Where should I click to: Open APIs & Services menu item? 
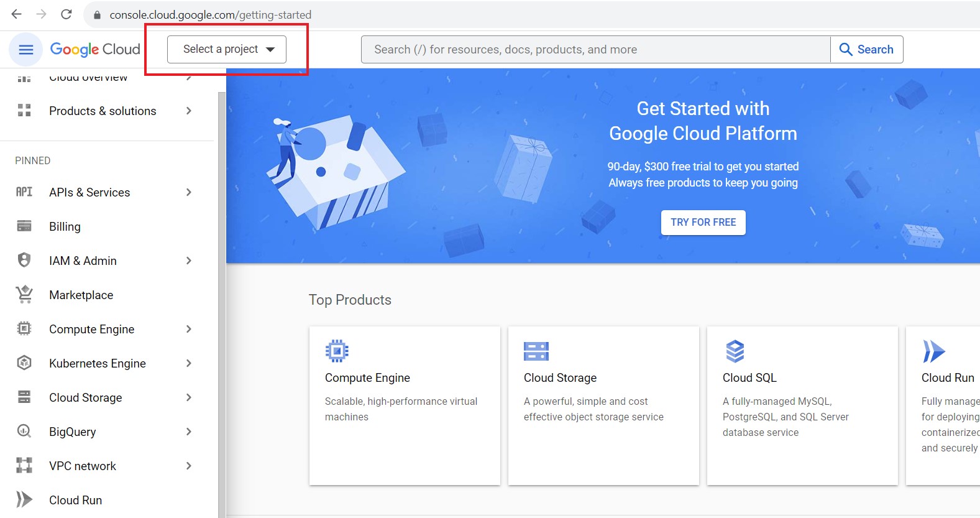(89, 192)
